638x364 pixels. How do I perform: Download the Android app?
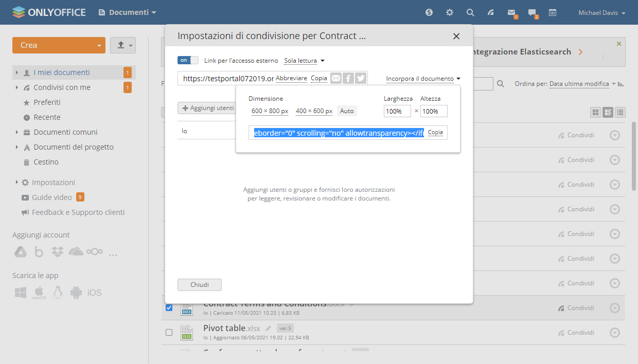click(x=76, y=293)
